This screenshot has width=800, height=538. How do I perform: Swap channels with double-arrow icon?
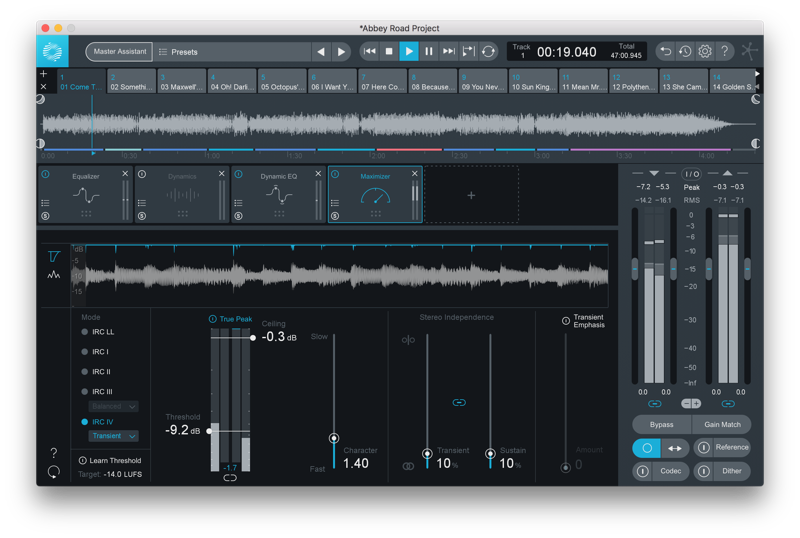(675, 448)
